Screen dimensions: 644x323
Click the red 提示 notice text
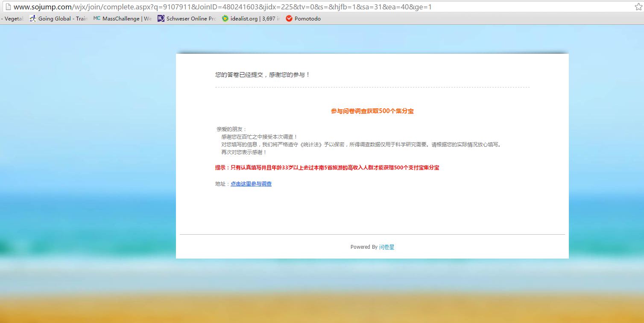[x=327, y=168]
